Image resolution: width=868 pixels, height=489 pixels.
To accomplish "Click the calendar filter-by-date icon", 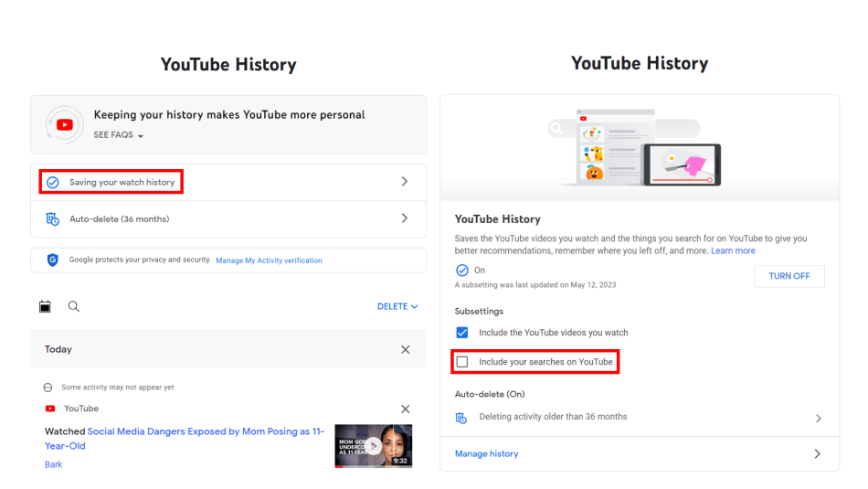I will coord(45,306).
